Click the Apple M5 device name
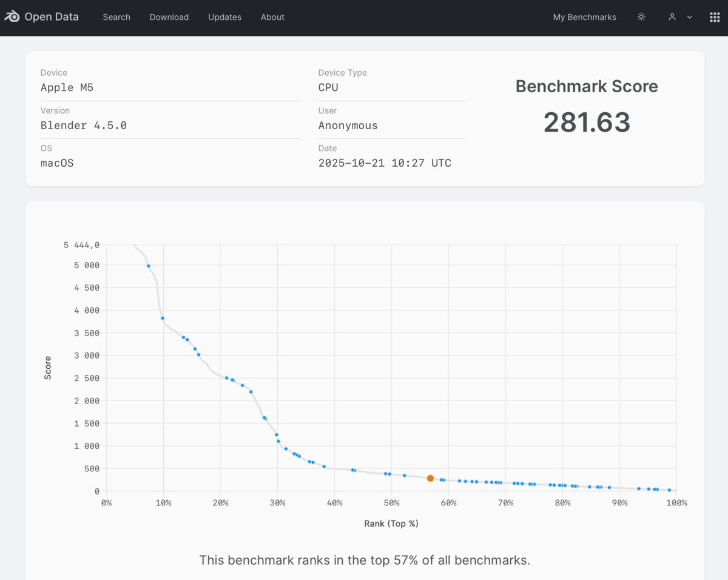 tap(67, 87)
